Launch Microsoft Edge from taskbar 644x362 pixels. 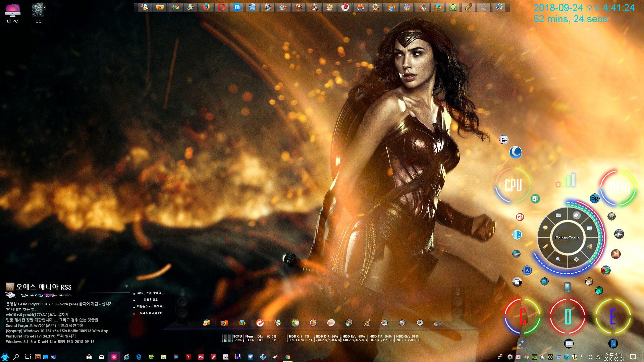pyautogui.click(x=139, y=357)
